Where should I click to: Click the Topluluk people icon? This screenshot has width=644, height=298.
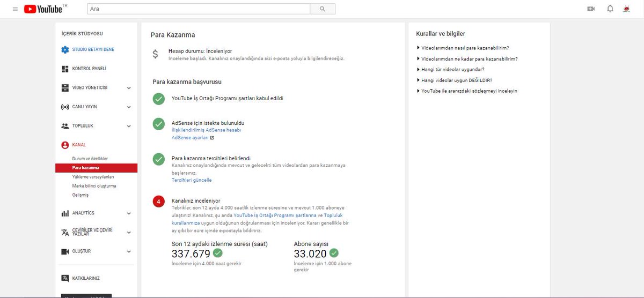(x=65, y=126)
